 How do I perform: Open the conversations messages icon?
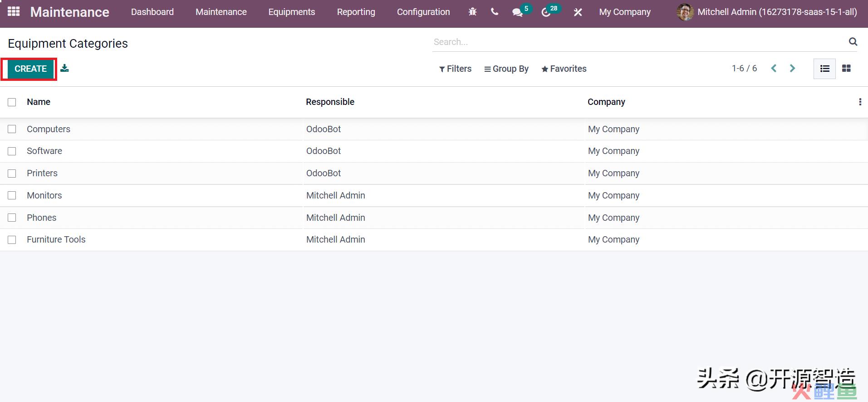517,12
